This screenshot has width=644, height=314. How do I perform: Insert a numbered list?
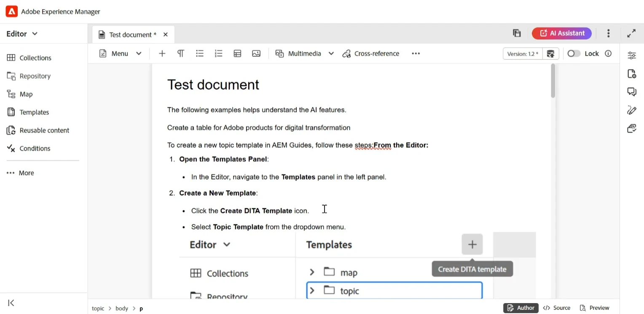click(x=218, y=53)
